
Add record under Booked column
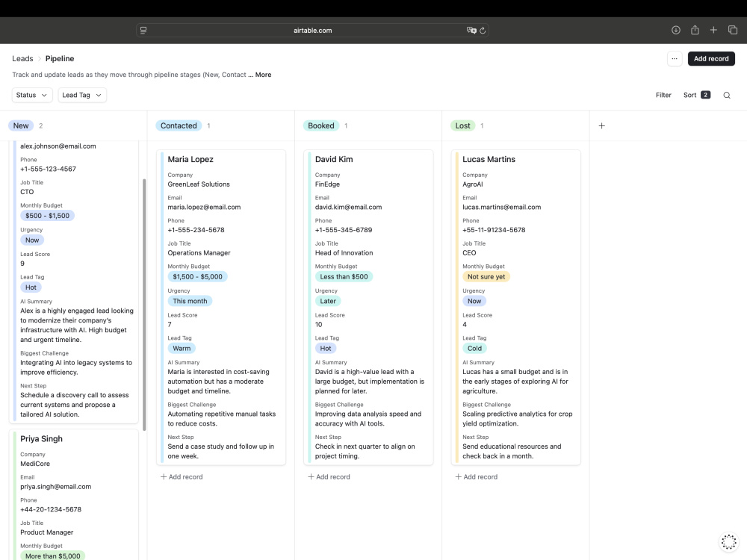pos(329,476)
